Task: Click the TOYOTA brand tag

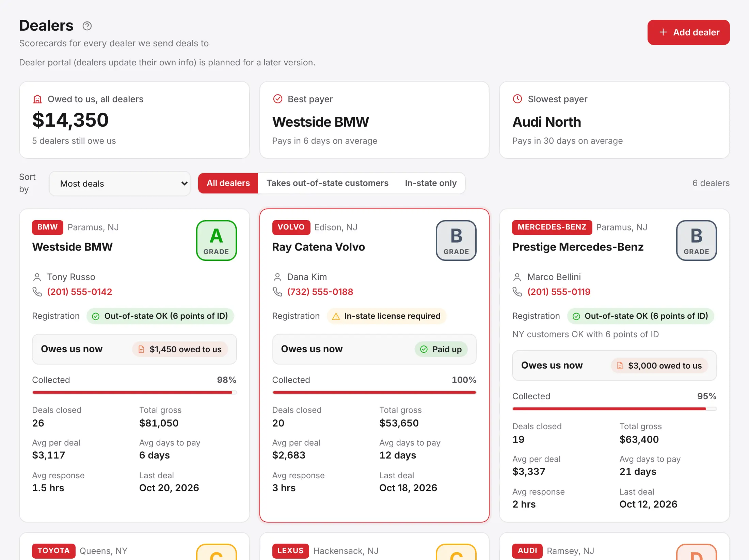Action: coord(53,551)
